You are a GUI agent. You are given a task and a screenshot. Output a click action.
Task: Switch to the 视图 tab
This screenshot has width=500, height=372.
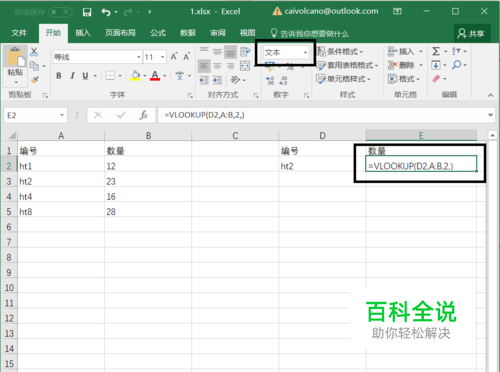click(248, 33)
